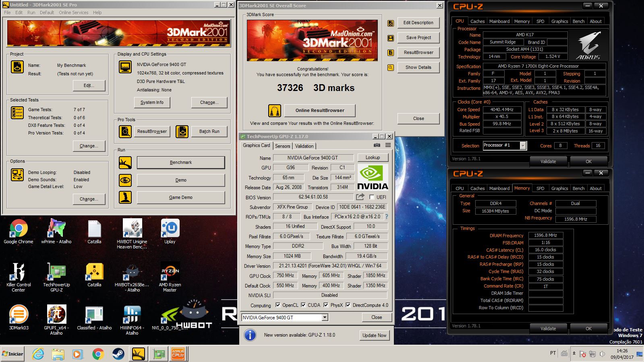
Task: Click the Core Speed 4040.4 MHz value
Action: click(x=502, y=110)
